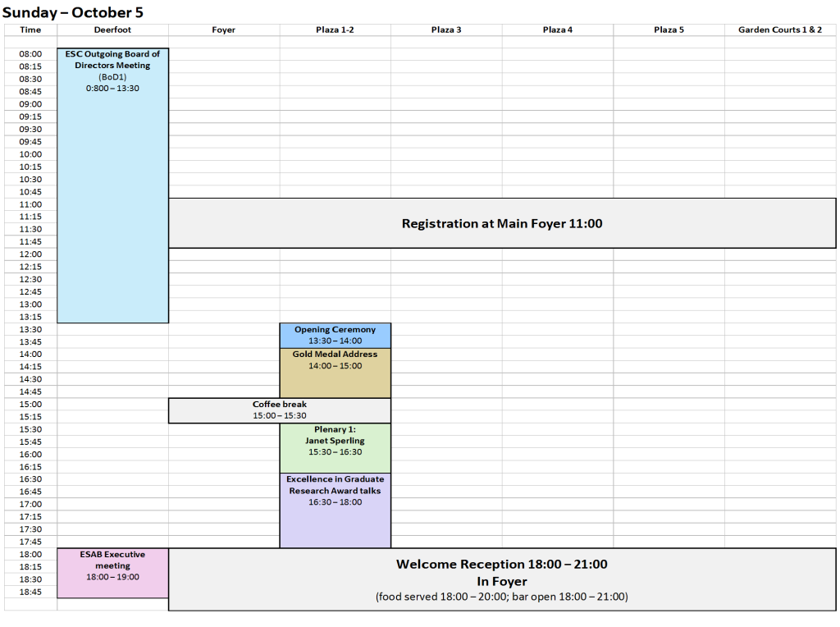The height and width of the screenshot is (627, 840).
Task: Open the Gold Medal Address session
Action: (335, 373)
